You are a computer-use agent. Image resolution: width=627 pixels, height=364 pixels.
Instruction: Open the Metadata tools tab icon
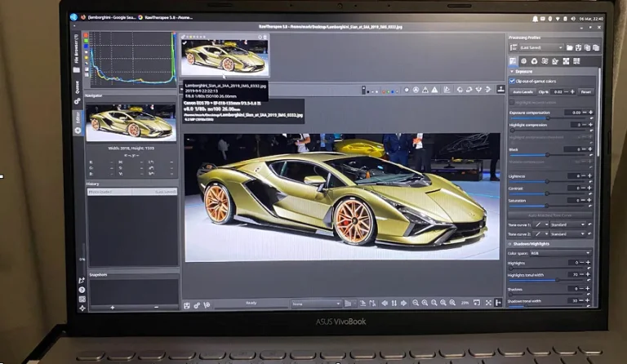coord(576,61)
